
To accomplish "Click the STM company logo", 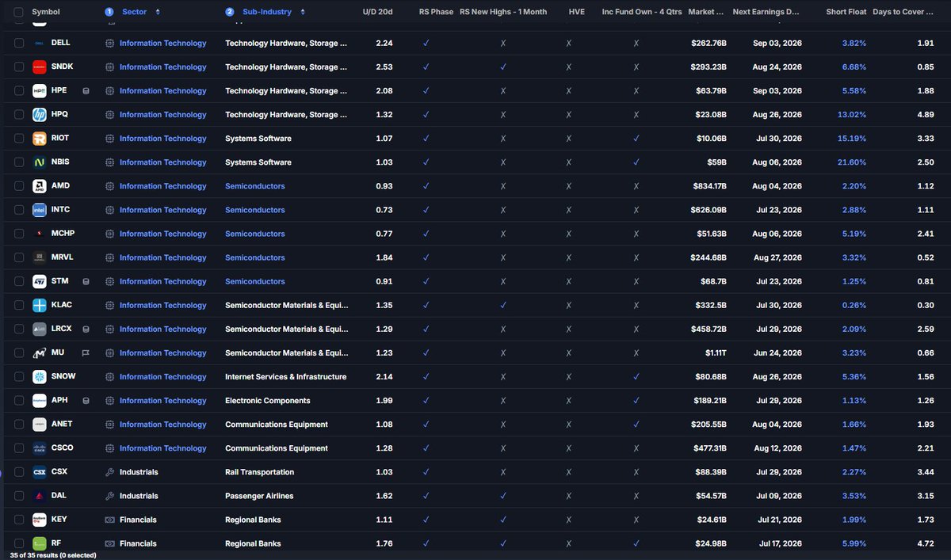I will point(40,281).
